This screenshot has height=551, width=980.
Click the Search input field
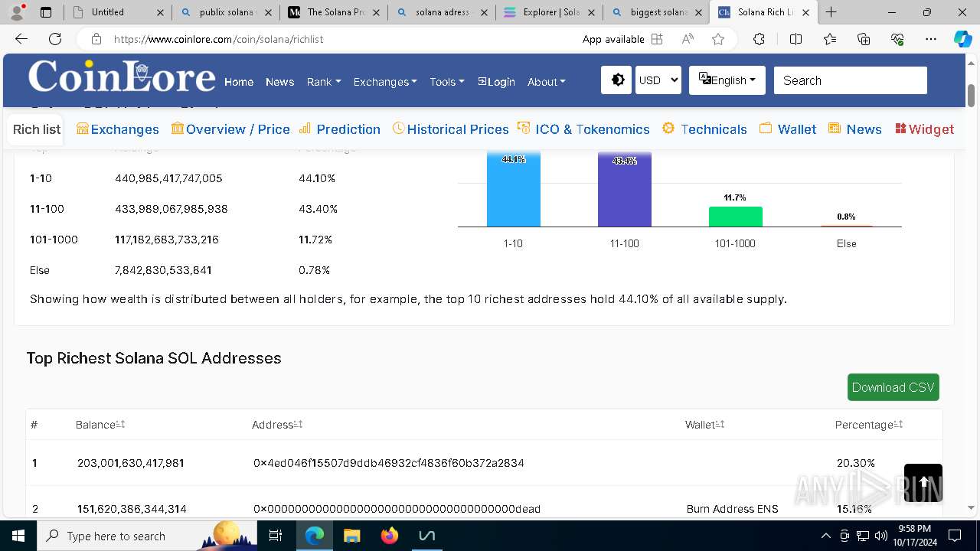[850, 80]
